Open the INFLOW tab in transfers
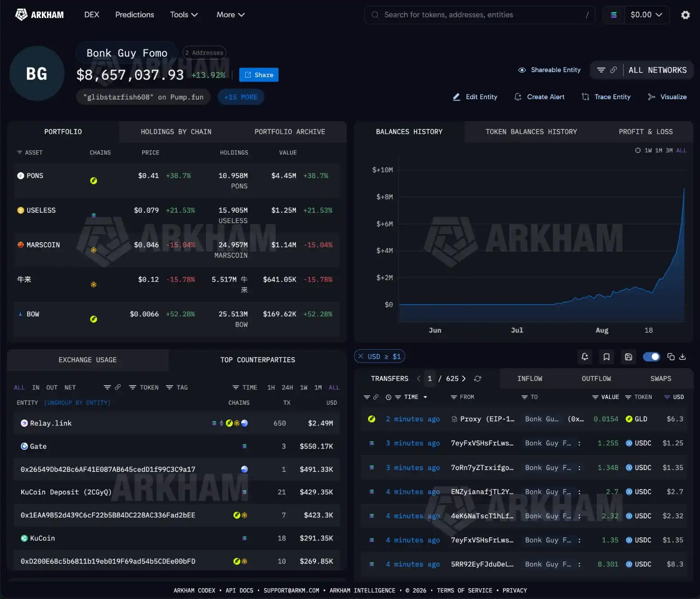 530,379
